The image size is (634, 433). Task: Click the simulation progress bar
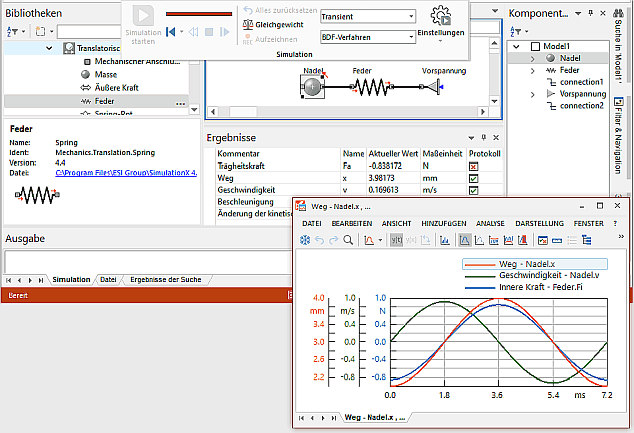(200, 15)
